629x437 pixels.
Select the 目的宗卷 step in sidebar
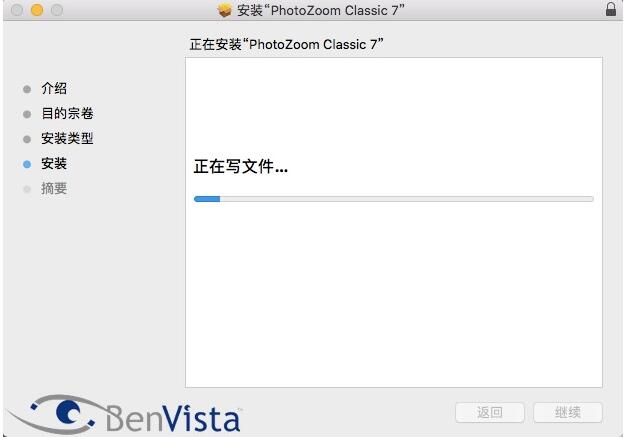(x=67, y=114)
